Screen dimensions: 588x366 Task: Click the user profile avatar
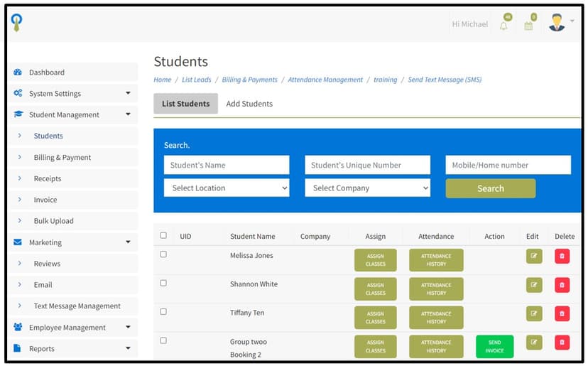tap(557, 23)
